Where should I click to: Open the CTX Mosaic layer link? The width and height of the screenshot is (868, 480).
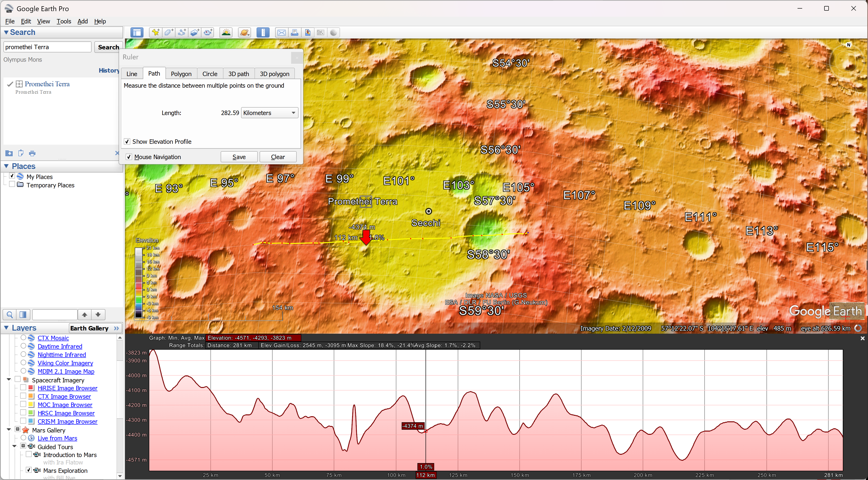[x=53, y=338]
